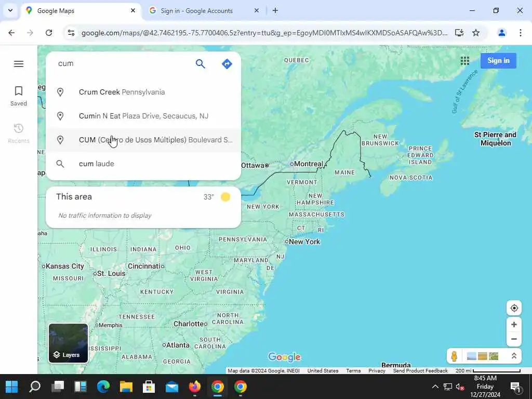
Task: Show your location on the map
Action: point(514,308)
